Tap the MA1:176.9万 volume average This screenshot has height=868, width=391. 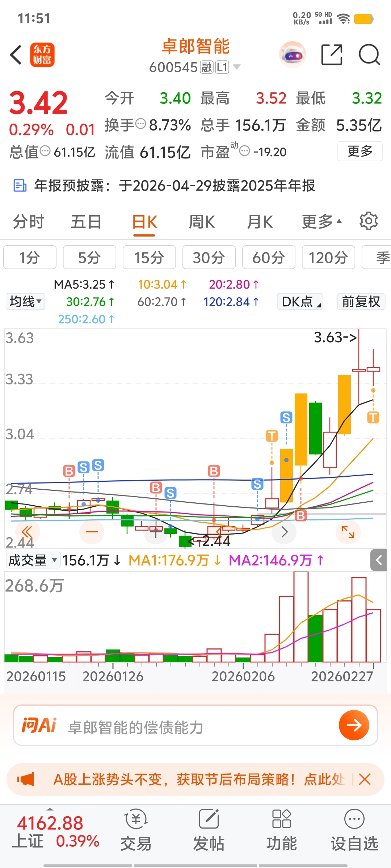(175, 560)
